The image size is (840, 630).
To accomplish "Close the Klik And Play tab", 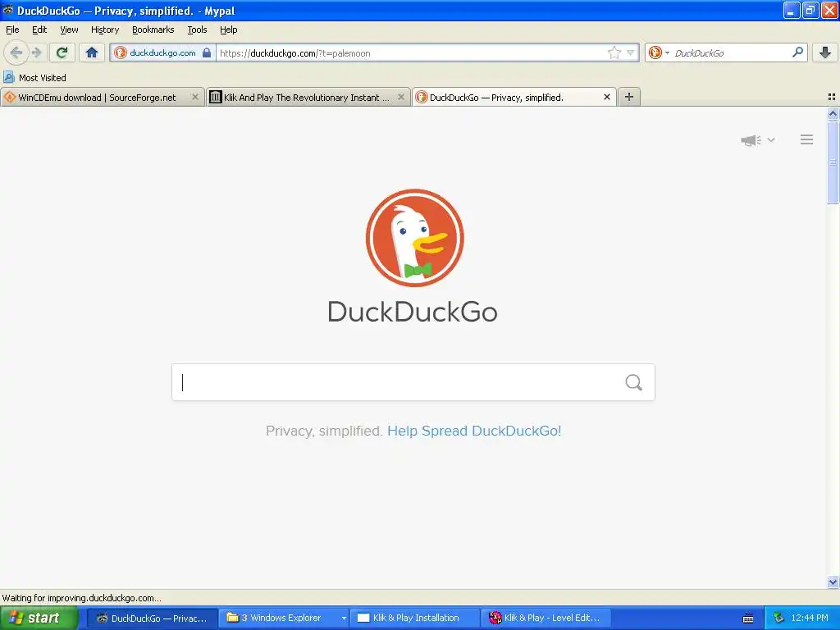I will pos(400,97).
